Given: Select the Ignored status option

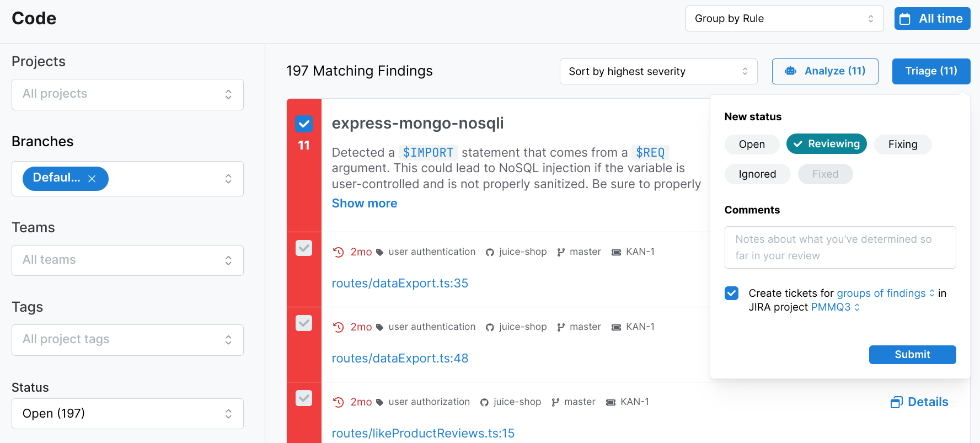Looking at the screenshot, I should [757, 174].
